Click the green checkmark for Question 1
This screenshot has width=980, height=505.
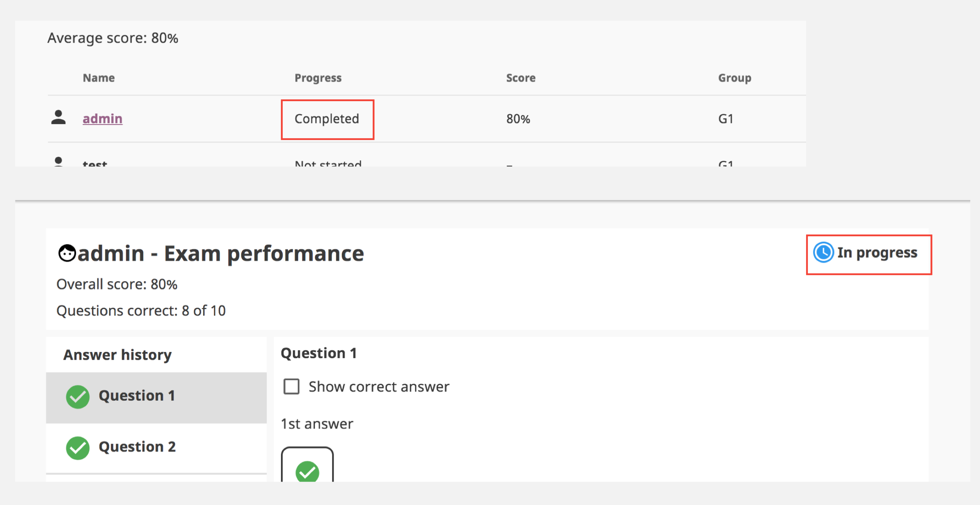[x=78, y=396]
